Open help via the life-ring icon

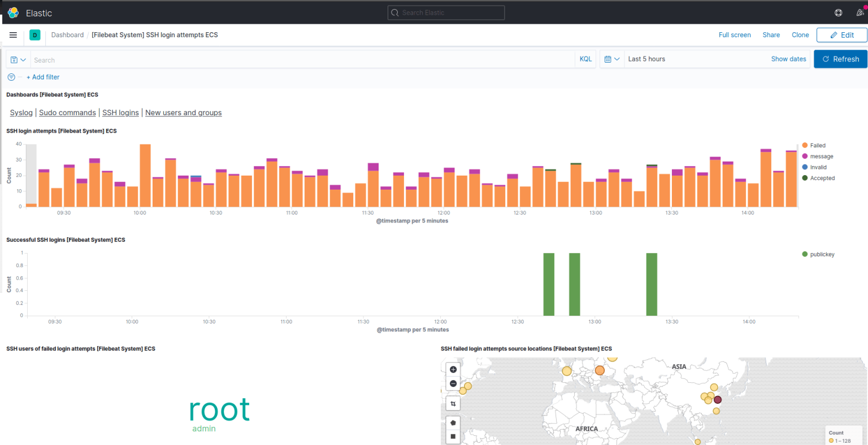click(x=838, y=12)
